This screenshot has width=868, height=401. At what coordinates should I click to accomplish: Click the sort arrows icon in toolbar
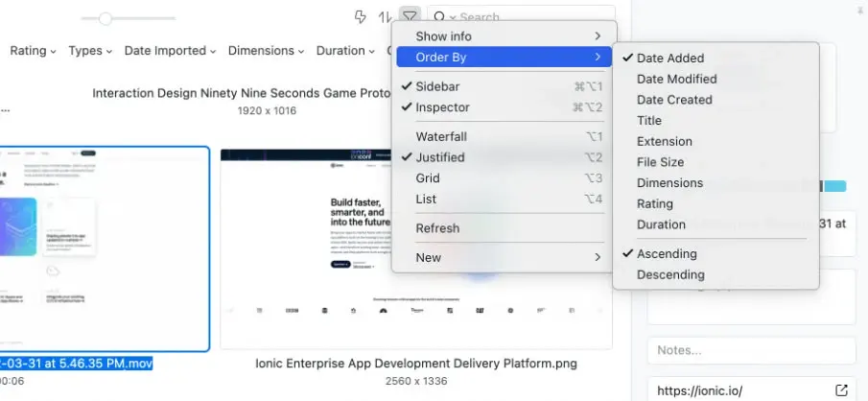tap(385, 16)
